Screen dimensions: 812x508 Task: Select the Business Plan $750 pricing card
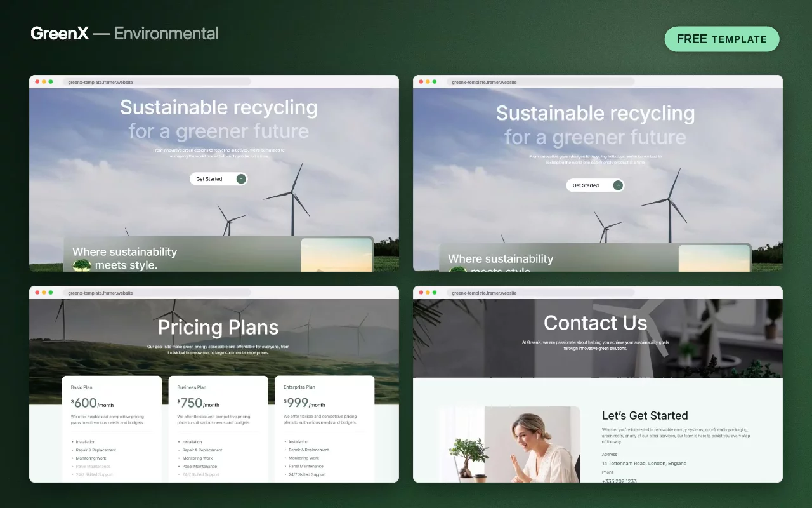tap(218, 429)
